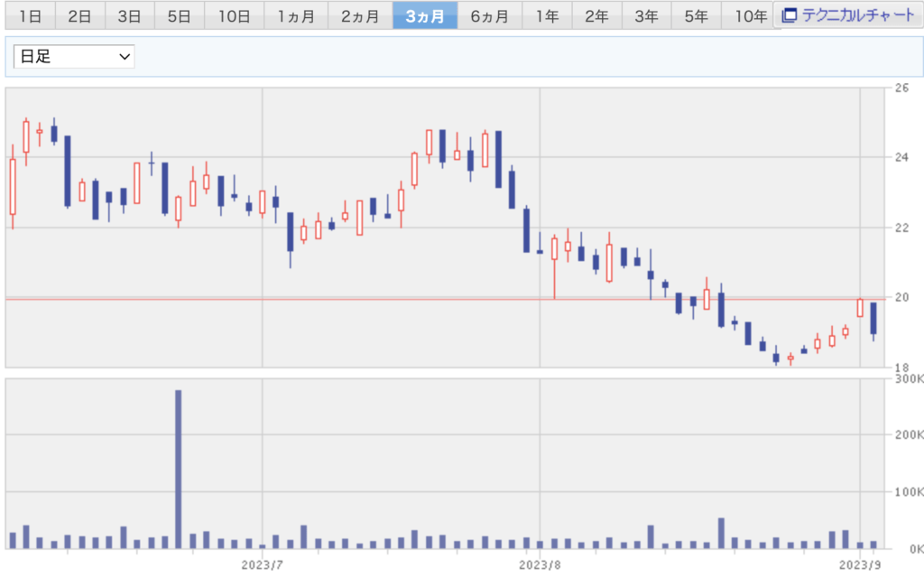
Task: Show the 1ヵ月 chart period
Action: point(296,15)
